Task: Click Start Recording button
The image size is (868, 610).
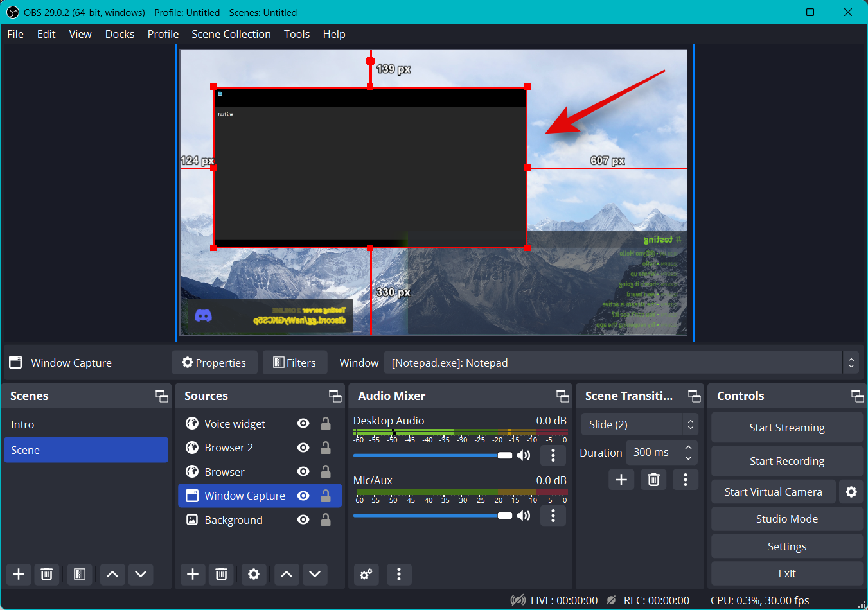Action: pyautogui.click(x=786, y=461)
